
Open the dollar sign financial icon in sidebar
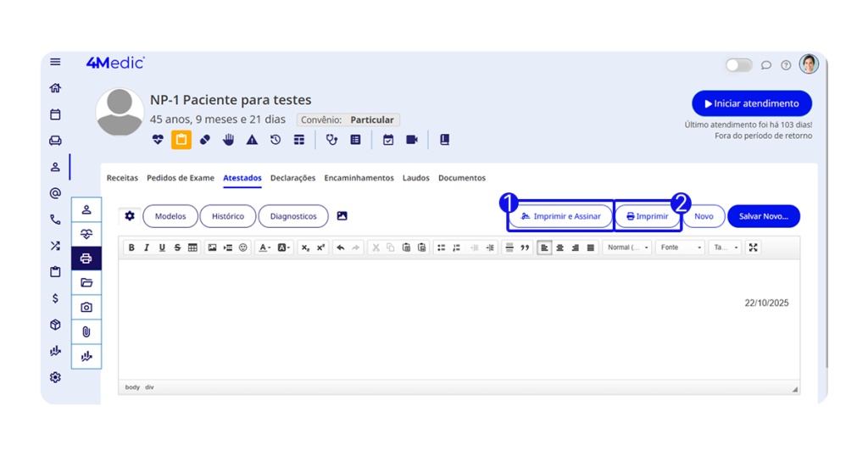pyautogui.click(x=55, y=298)
